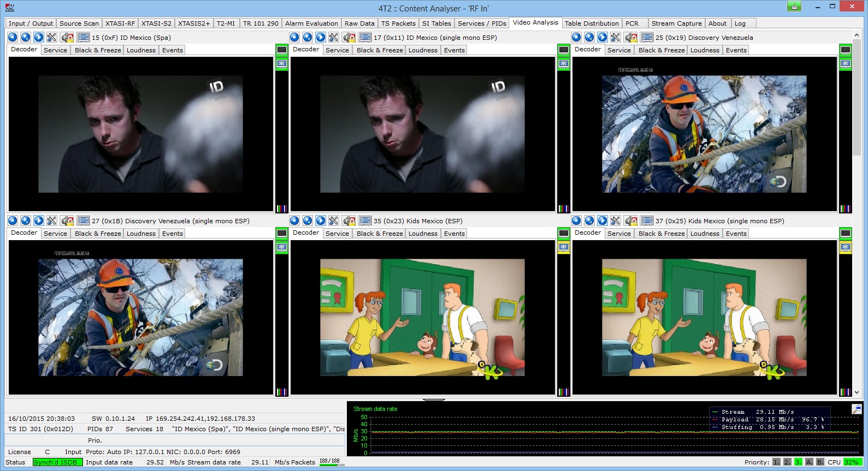Image resolution: width=868 pixels, height=471 pixels.
Task: Select priority 1 button
Action: pyautogui.click(x=776, y=462)
